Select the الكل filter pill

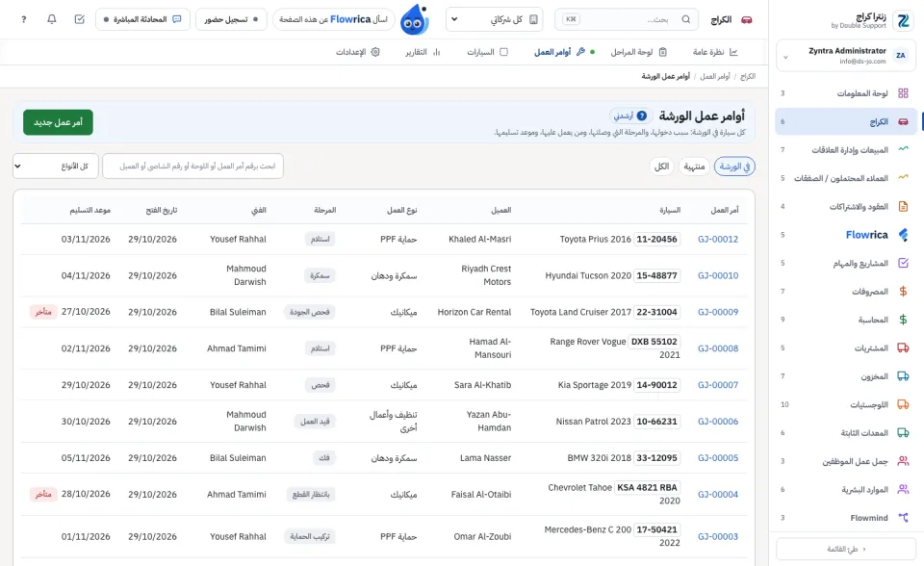point(662,167)
